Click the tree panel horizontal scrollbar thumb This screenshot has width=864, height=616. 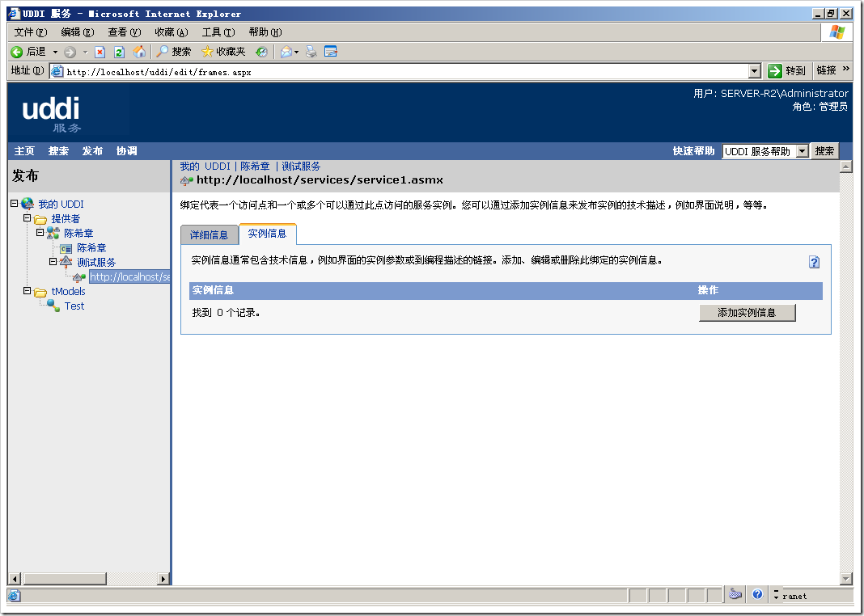click(x=65, y=579)
